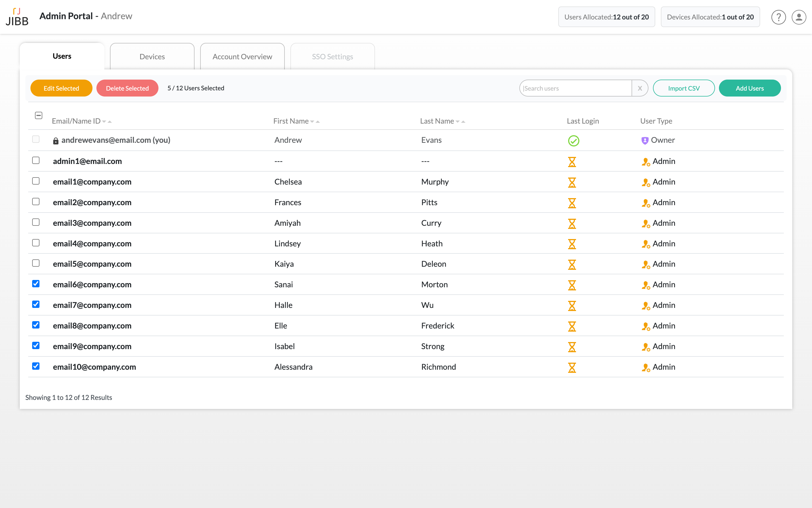Click the Owner shield icon
The width and height of the screenshot is (812, 508).
pyautogui.click(x=645, y=141)
